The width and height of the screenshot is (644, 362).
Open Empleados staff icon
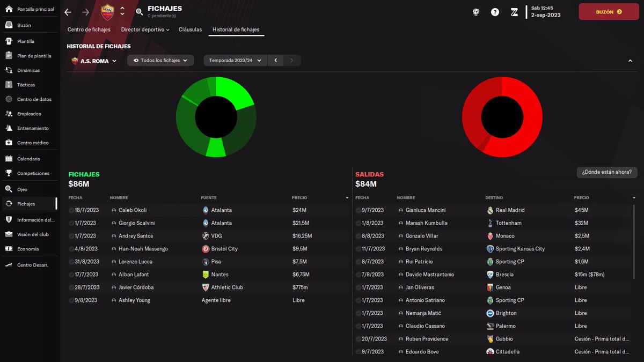coord(9,114)
